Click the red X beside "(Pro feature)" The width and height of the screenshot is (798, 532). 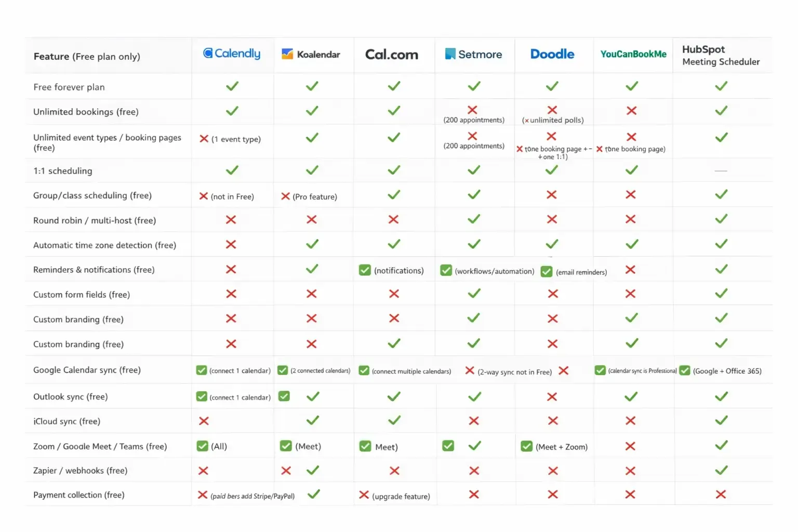pos(285,196)
